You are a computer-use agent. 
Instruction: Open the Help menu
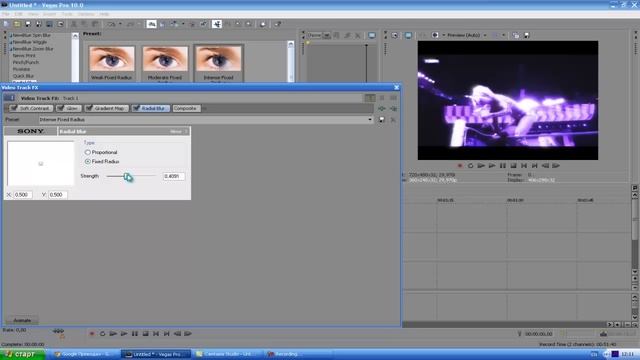[104, 14]
